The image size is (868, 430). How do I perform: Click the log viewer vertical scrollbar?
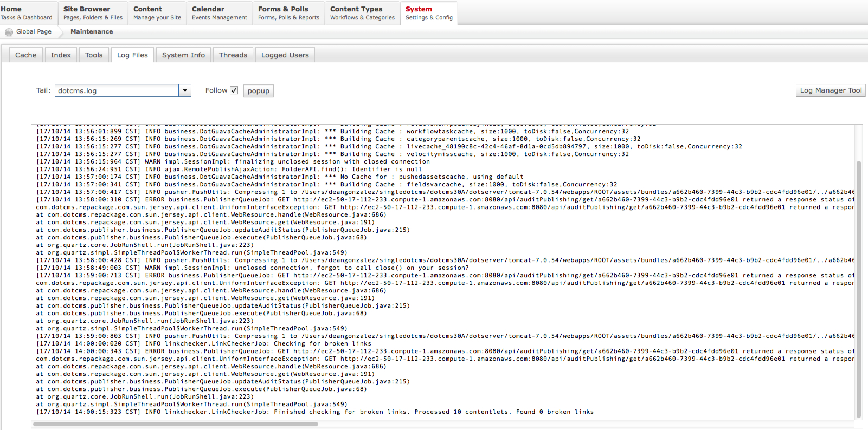click(x=858, y=287)
